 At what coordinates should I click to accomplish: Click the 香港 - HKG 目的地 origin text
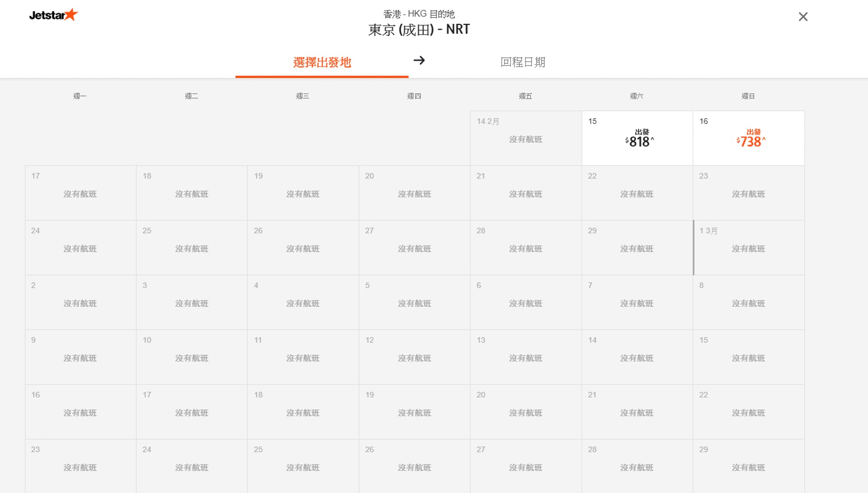point(419,14)
